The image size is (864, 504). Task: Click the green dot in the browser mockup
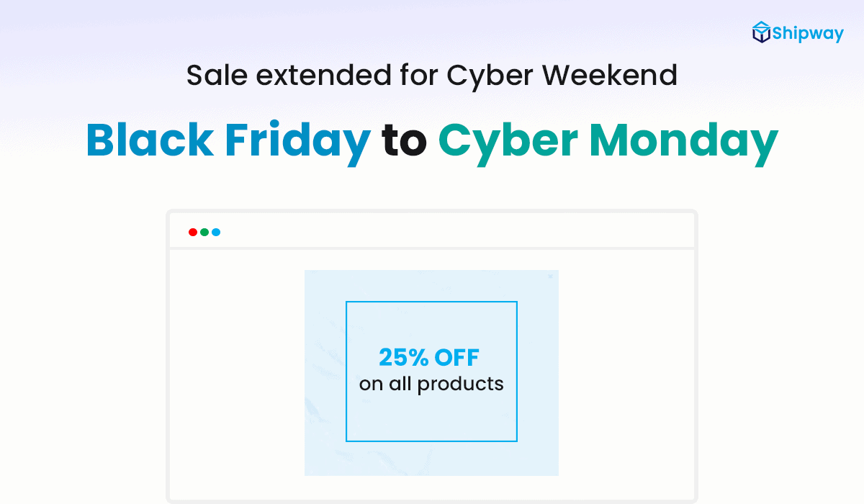click(x=204, y=232)
